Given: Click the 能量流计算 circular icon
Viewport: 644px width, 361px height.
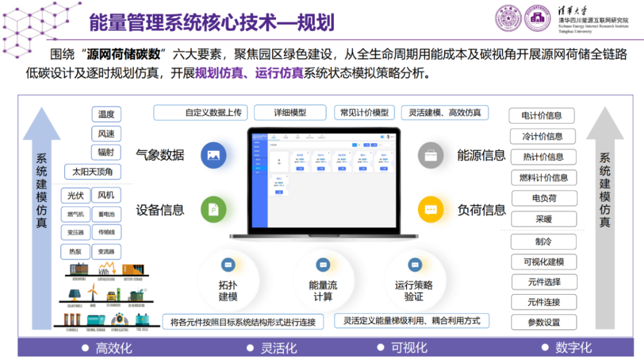Looking at the screenshot, I should 323,279.
